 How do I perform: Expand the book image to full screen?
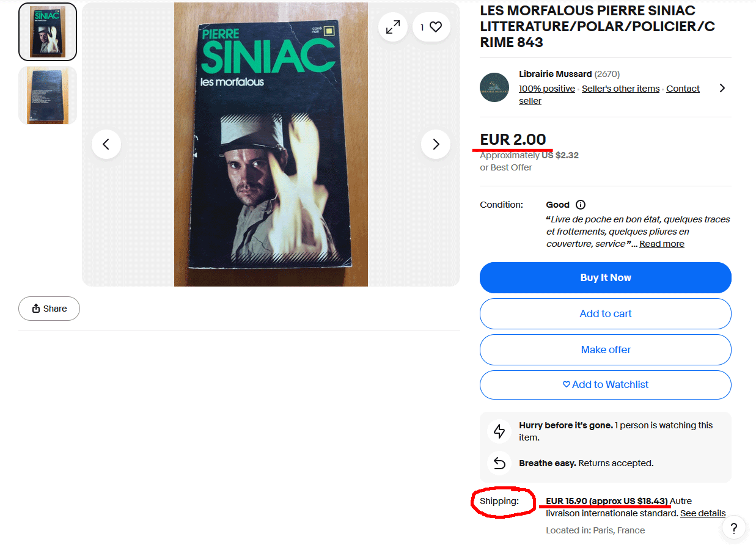tap(392, 27)
